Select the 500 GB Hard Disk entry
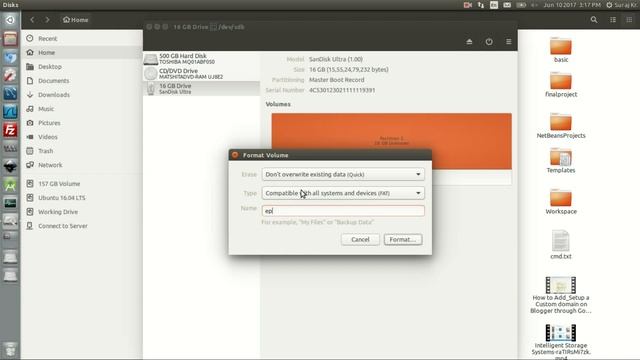Screen dimensions: 640x360 (202, 59)
